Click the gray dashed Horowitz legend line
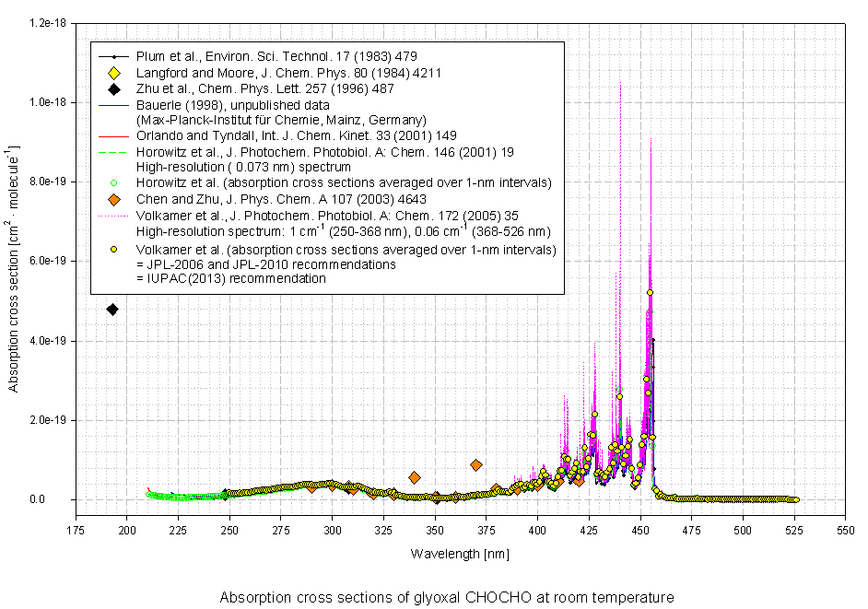This screenshot has height=609, width=868. point(114,152)
